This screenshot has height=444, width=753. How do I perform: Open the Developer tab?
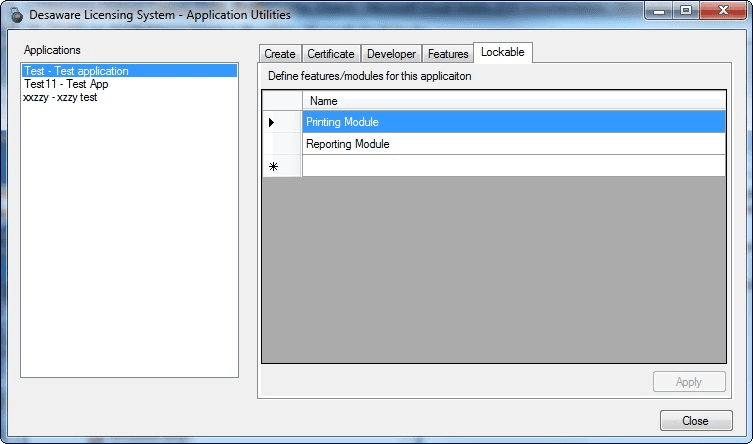391,54
